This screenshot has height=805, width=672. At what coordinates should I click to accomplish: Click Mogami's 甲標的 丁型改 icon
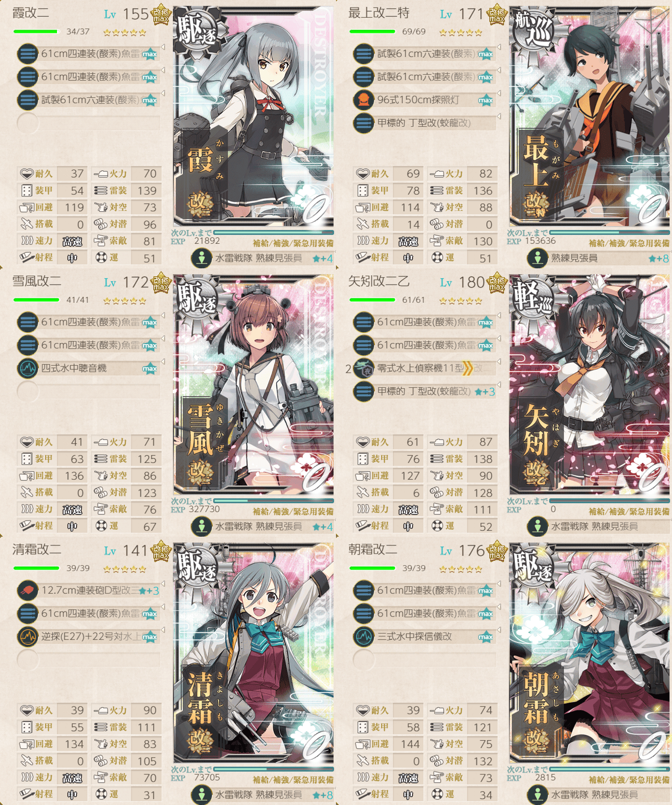[x=364, y=123]
